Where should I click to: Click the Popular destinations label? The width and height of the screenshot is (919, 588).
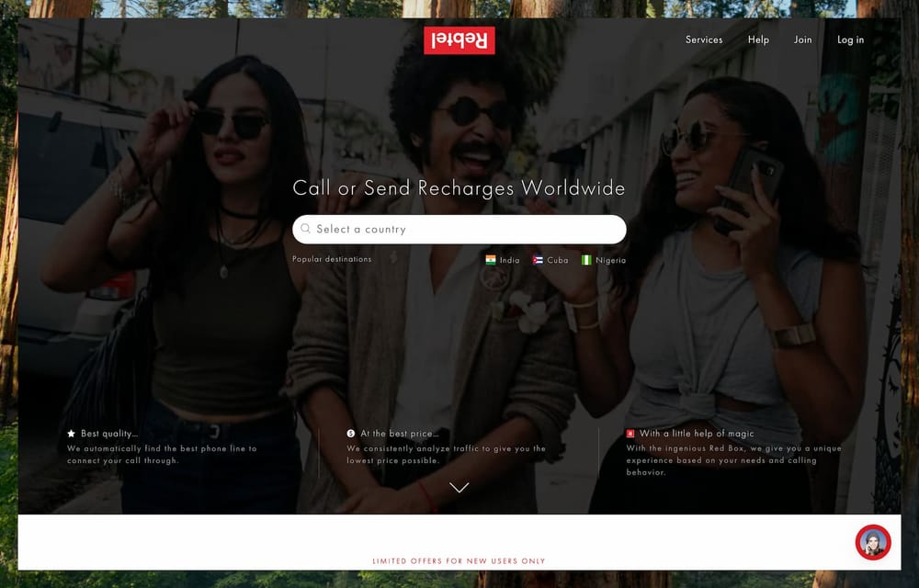point(332,259)
